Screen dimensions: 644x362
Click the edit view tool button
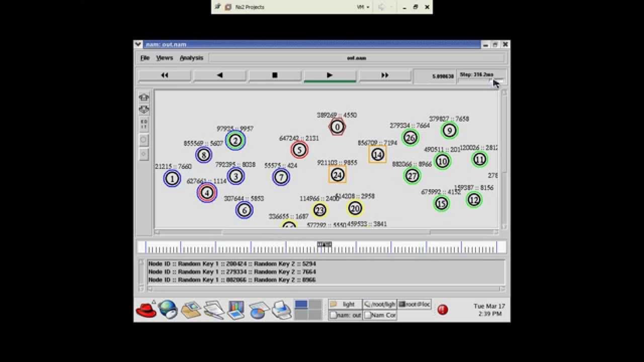tap(144, 124)
